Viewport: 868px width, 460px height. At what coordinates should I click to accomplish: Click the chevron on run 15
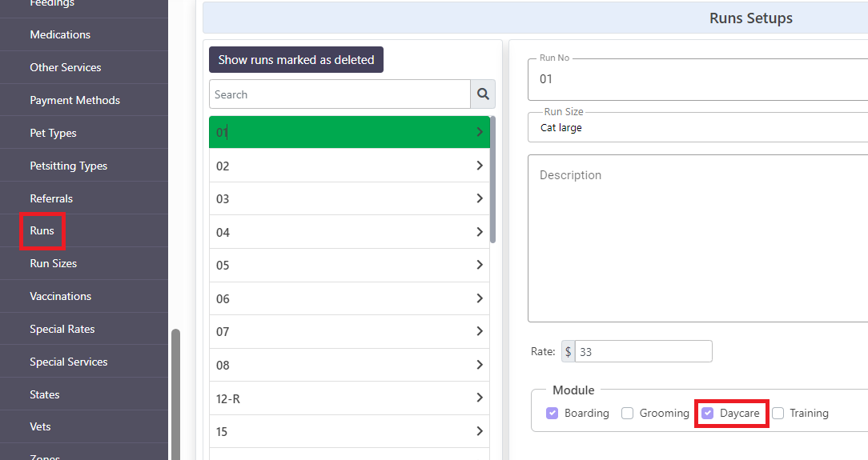click(x=480, y=430)
